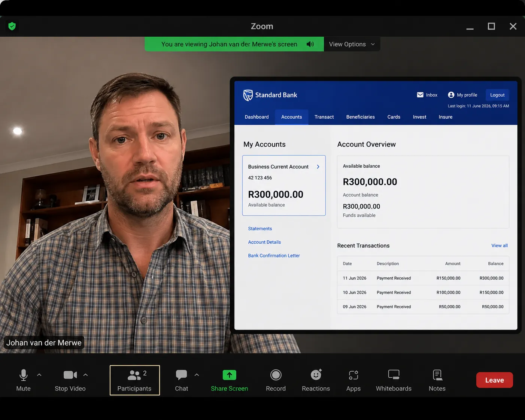
Task: Click the Date column header
Action: click(x=347, y=264)
